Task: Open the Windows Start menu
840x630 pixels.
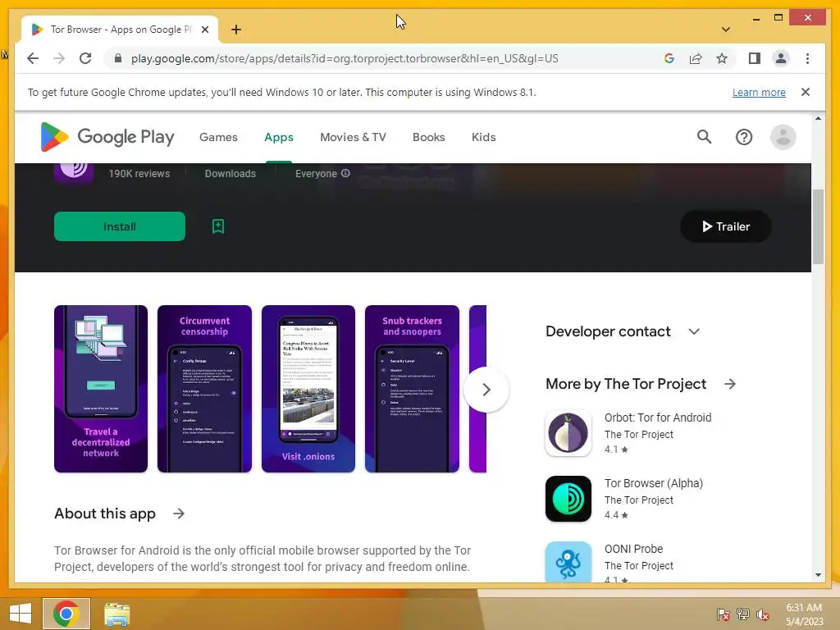Action: (21, 614)
